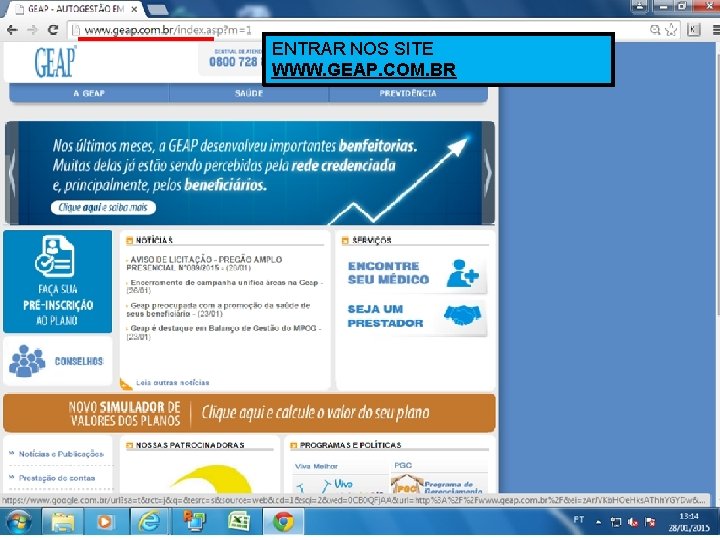Open a new tab next to the GEAP tab
The image size is (720, 540).
(158, 10)
